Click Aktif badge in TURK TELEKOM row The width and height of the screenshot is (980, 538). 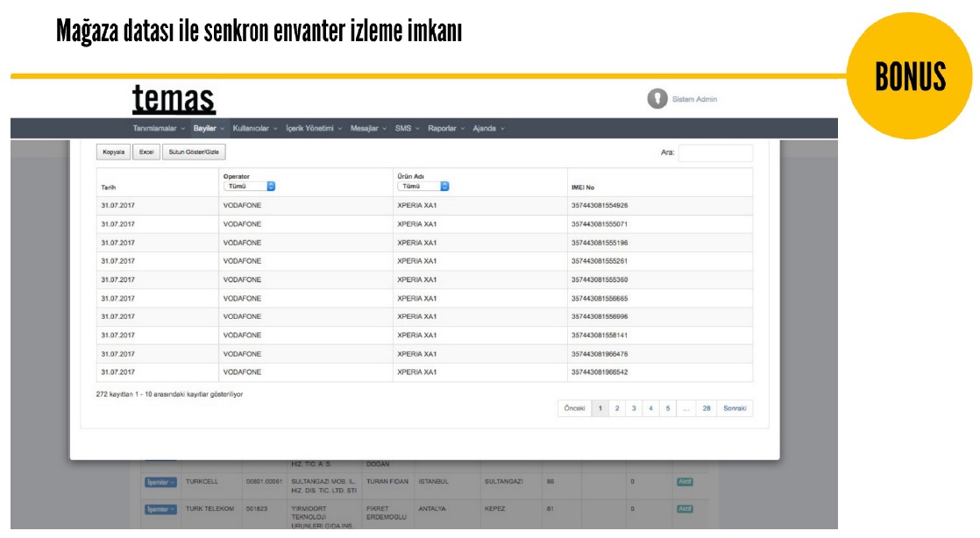685,508
